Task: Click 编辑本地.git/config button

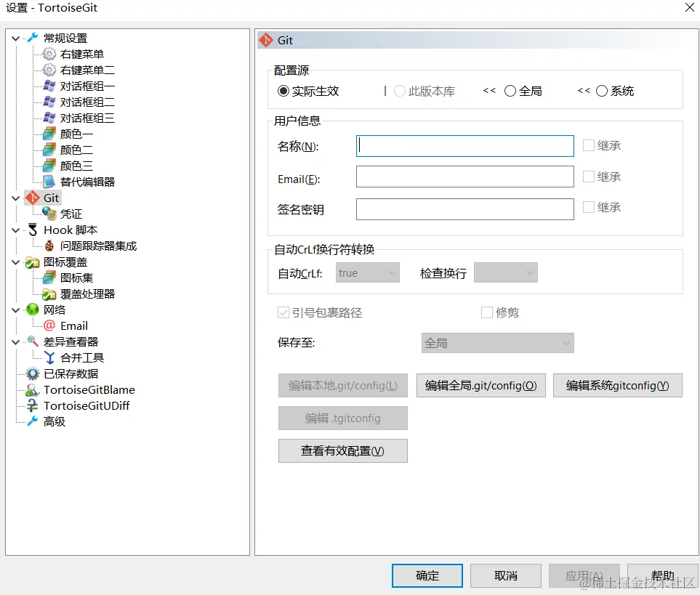Action: pyautogui.click(x=343, y=385)
